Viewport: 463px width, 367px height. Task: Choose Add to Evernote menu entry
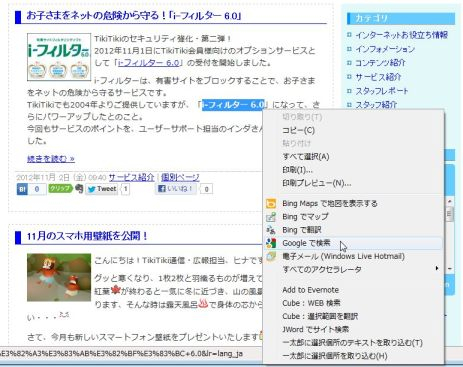pos(310,290)
